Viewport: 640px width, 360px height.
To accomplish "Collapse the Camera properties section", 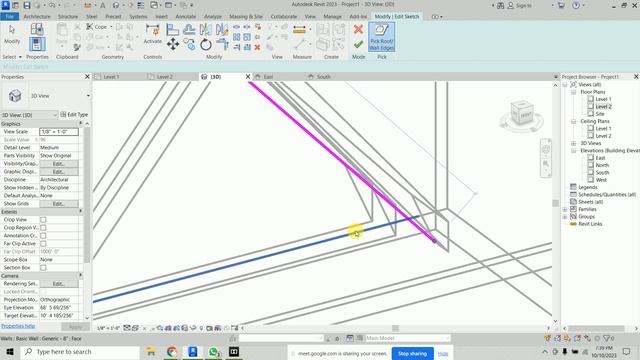I will coord(80,276).
